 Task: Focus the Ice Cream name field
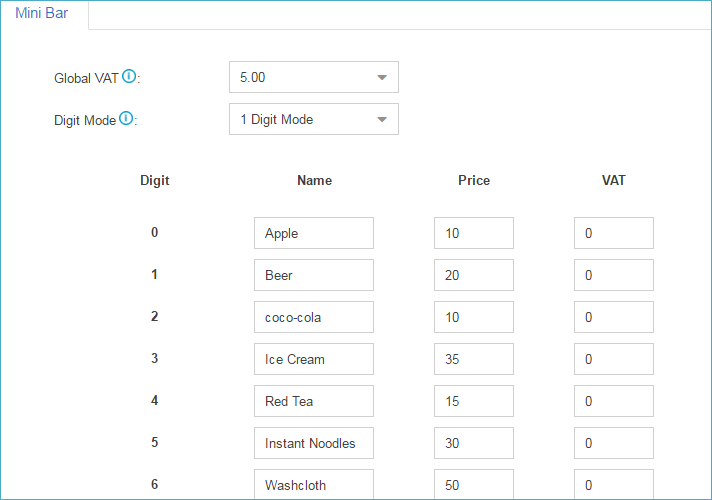[x=313, y=359]
